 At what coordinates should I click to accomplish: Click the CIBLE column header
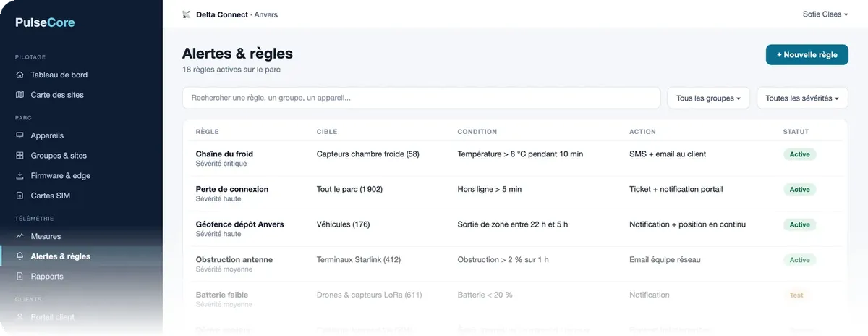(327, 132)
